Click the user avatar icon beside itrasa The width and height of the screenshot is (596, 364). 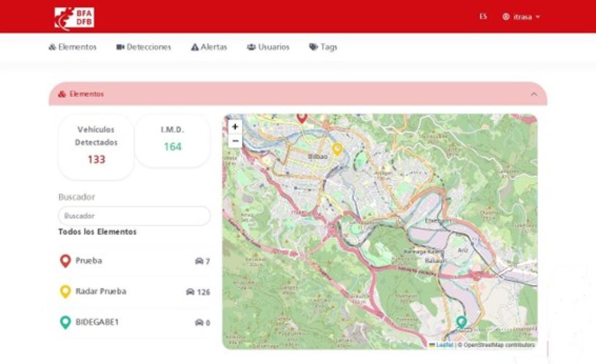tap(506, 17)
